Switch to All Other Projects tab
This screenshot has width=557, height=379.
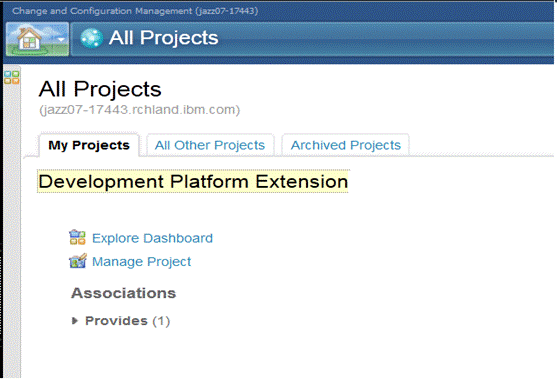(x=210, y=145)
